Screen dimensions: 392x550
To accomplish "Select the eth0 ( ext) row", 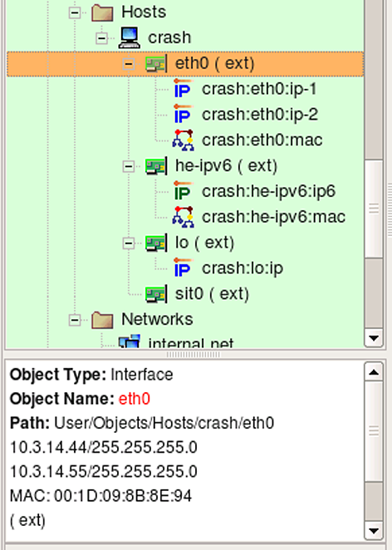I will 185,64.
